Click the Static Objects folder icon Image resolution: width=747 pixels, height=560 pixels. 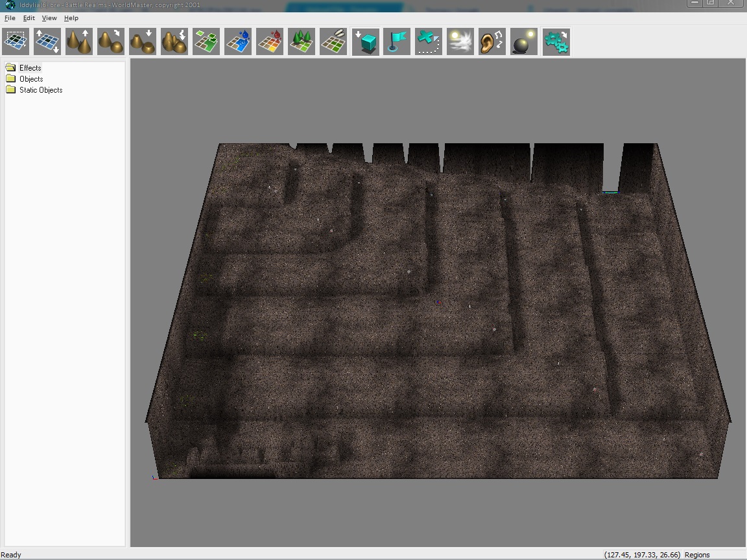coord(10,89)
